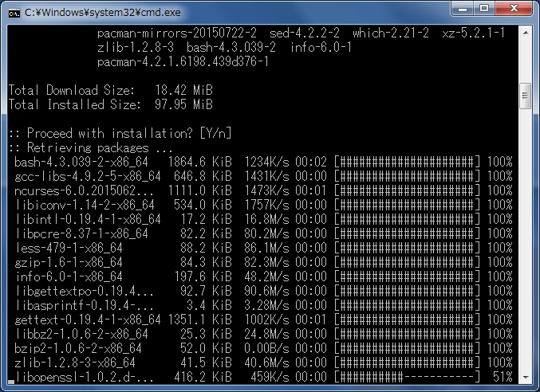Click the 459K/s speed value
The height and width of the screenshot is (392, 540).
point(270,377)
